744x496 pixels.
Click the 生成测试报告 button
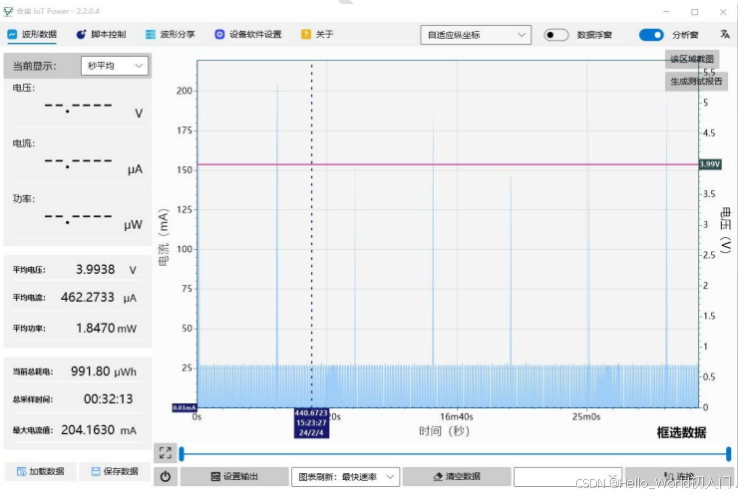[x=696, y=81]
